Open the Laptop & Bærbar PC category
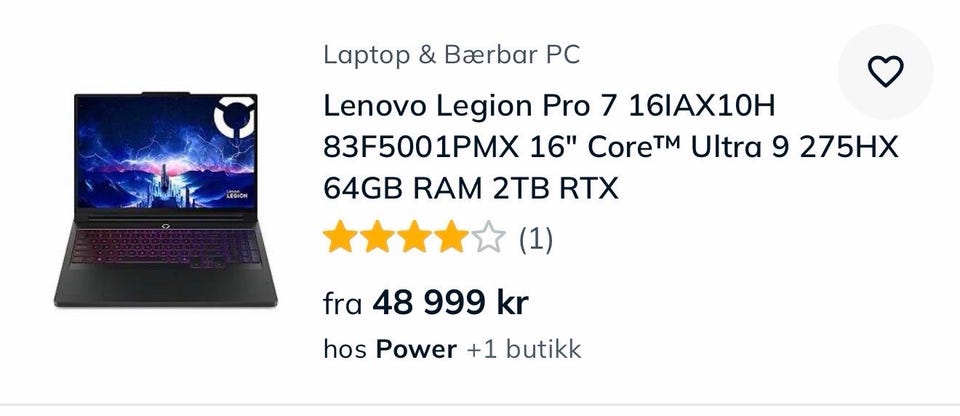Viewport: 960px width, 416px height. [451, 55]
